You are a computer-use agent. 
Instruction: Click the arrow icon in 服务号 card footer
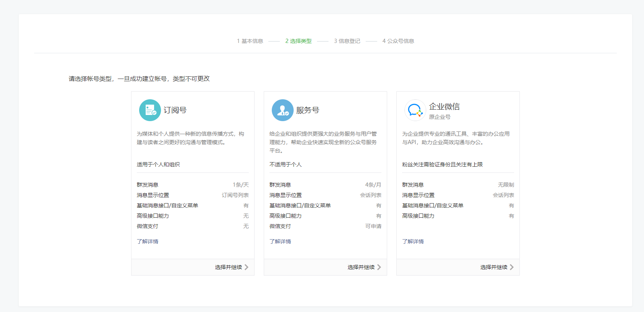pos(379,267)
